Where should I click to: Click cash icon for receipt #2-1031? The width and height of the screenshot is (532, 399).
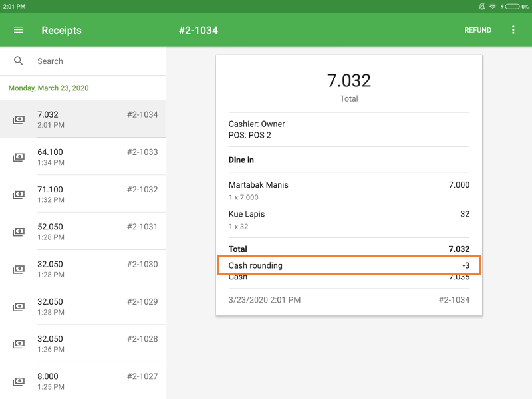point(19,232)
